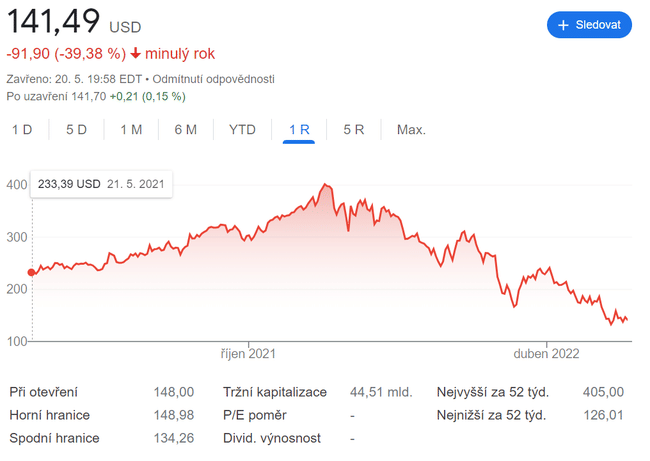
Task: Click the P/E poměr label
Action: point(254,415)
